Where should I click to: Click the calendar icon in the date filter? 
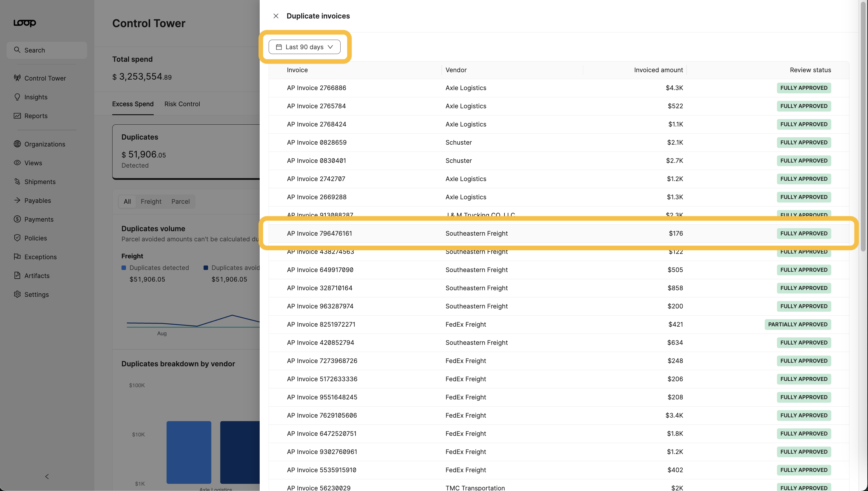(x=279, y=47)
